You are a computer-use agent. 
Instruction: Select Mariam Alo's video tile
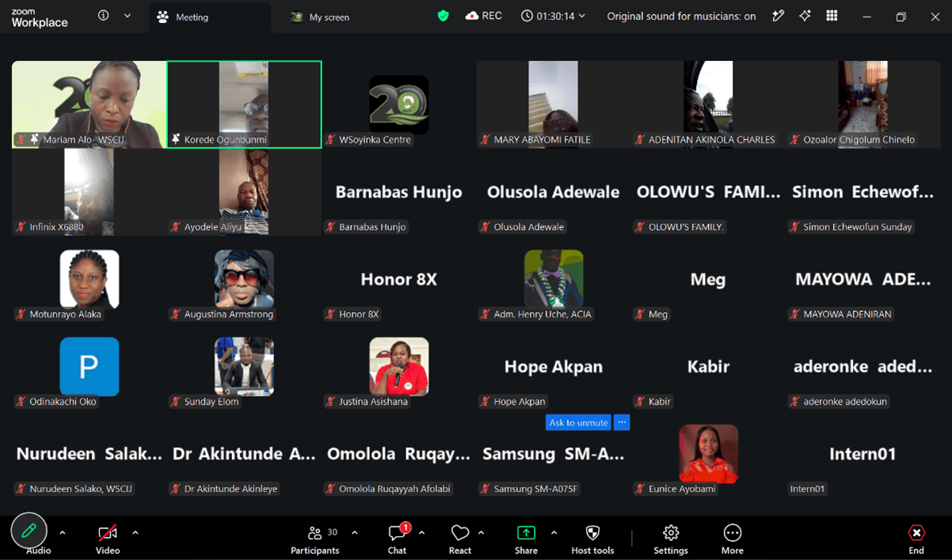pyautogui.click(x=89, y=105)
